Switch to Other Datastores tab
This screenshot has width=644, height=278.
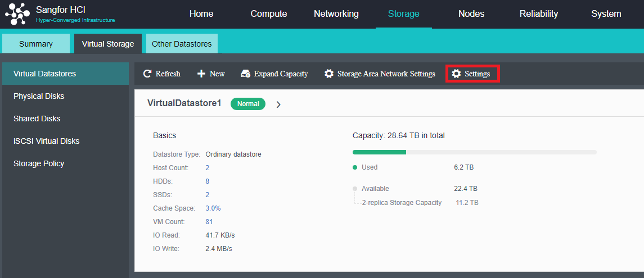[182, 44]
